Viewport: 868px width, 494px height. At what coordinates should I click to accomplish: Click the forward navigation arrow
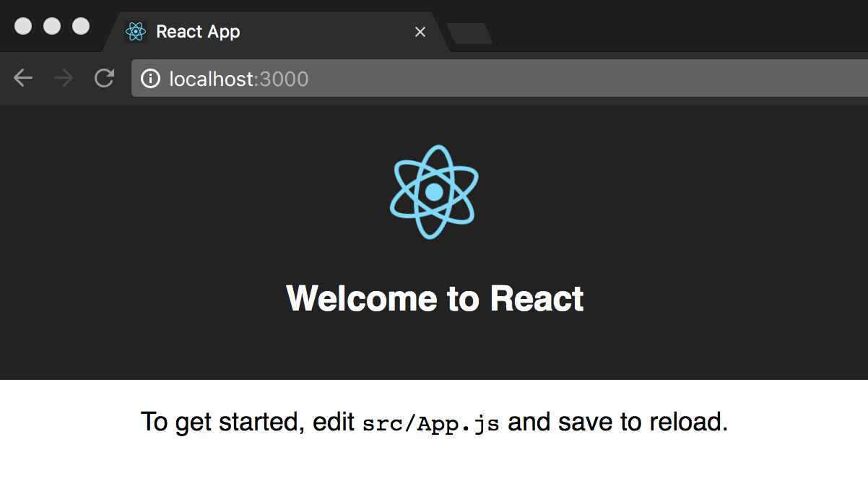pyautogui.click(x=64, y=78)
